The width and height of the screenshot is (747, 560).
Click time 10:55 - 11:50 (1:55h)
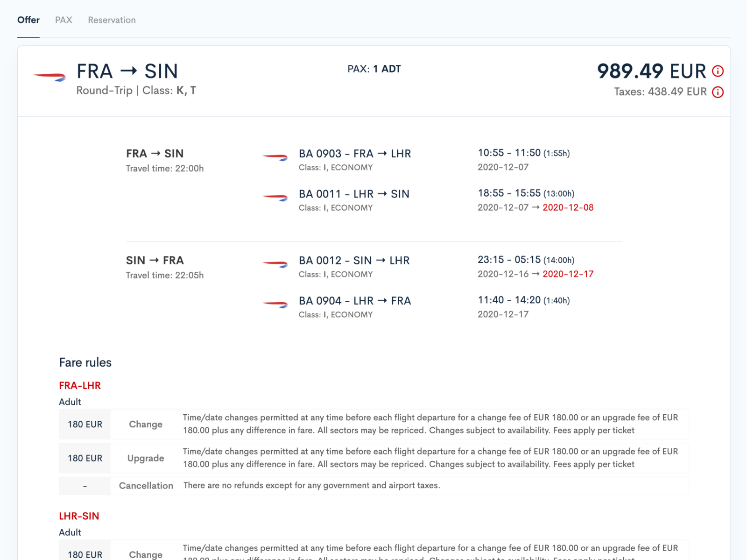point(523,153)
